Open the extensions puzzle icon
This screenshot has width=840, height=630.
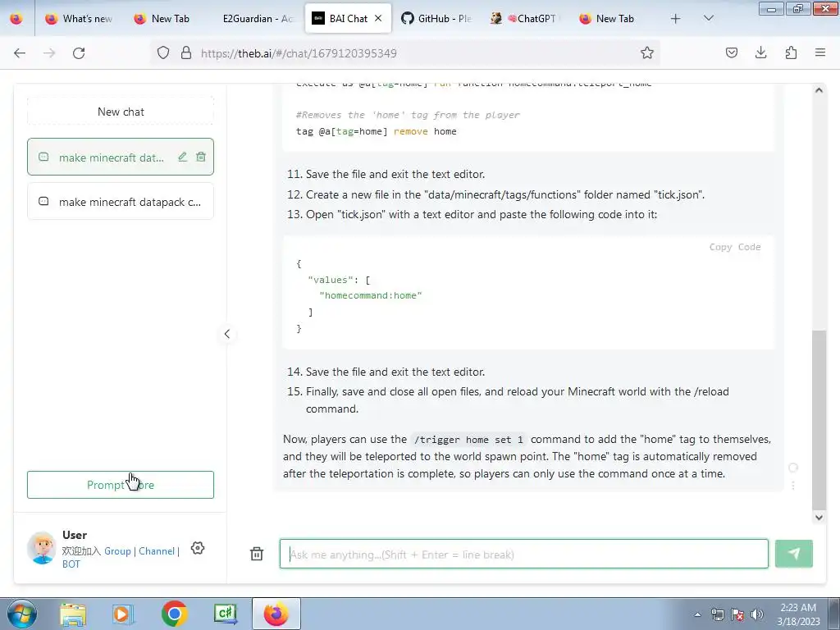791,53
